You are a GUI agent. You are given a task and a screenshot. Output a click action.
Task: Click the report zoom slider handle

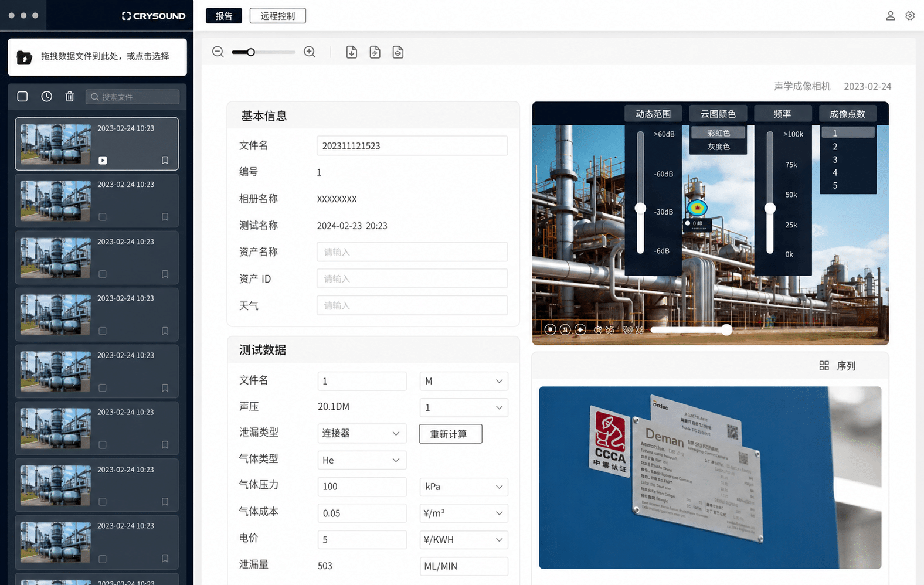point(251,52)
